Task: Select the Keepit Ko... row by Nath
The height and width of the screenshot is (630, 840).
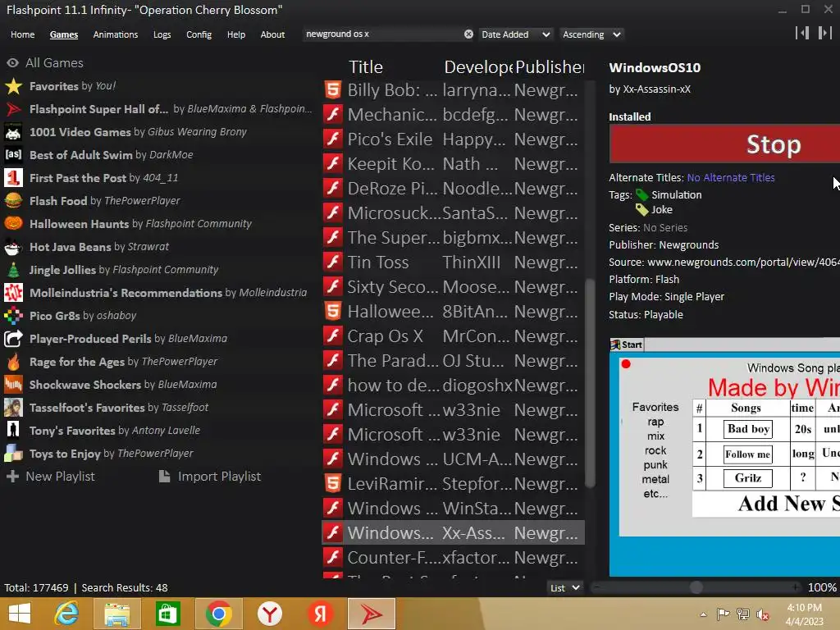Action: click(x=453, y=163)
